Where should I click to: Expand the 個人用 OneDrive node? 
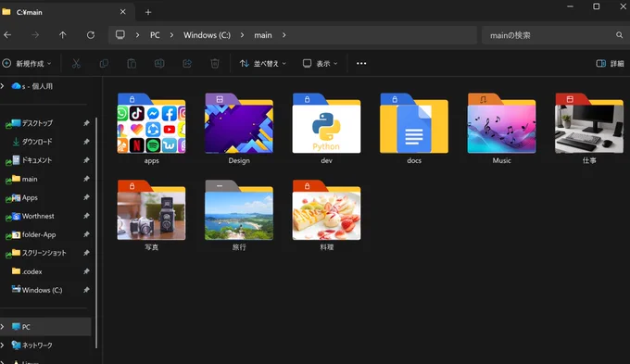pos(3,86)
